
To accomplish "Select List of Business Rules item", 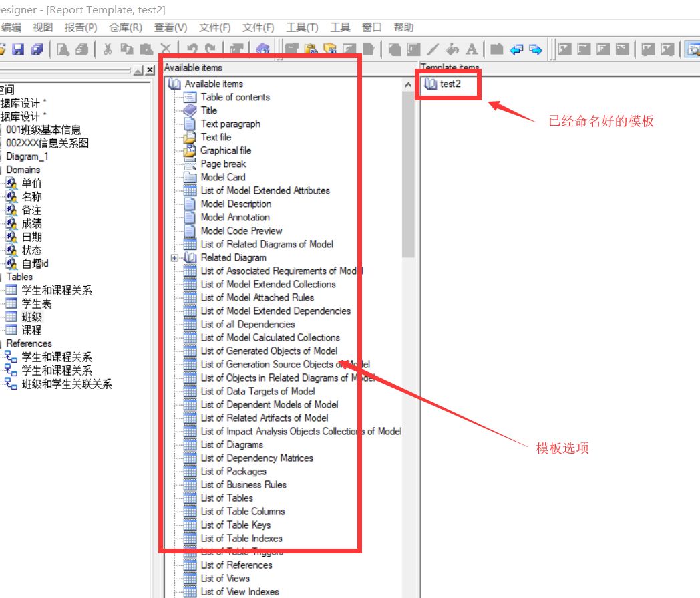I will (x=244, y=484).
